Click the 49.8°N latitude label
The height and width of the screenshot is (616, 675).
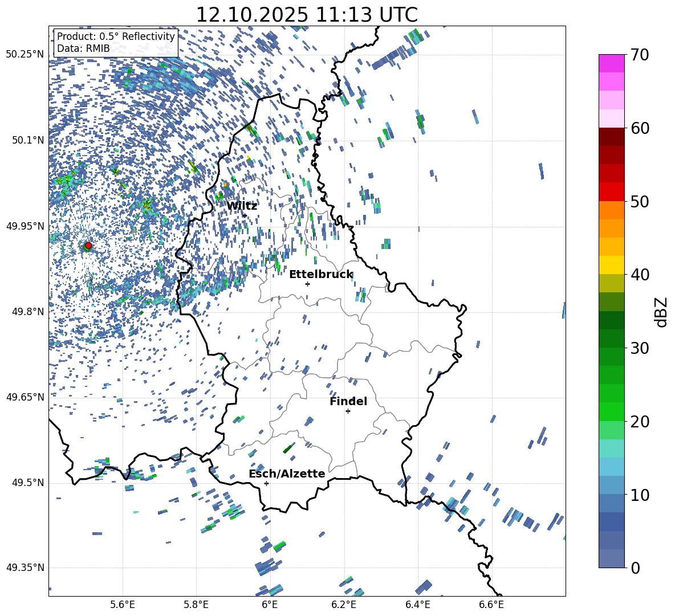coord(28,312)
